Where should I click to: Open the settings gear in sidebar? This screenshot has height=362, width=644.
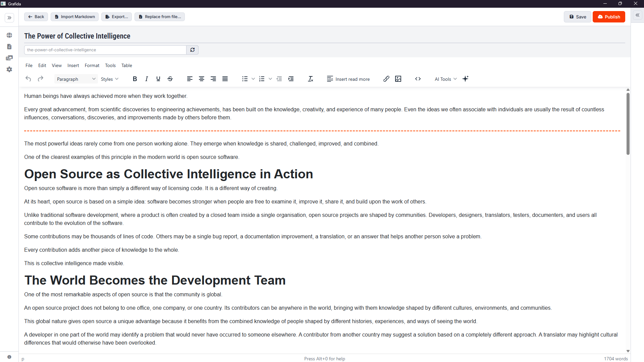(9, 69)
